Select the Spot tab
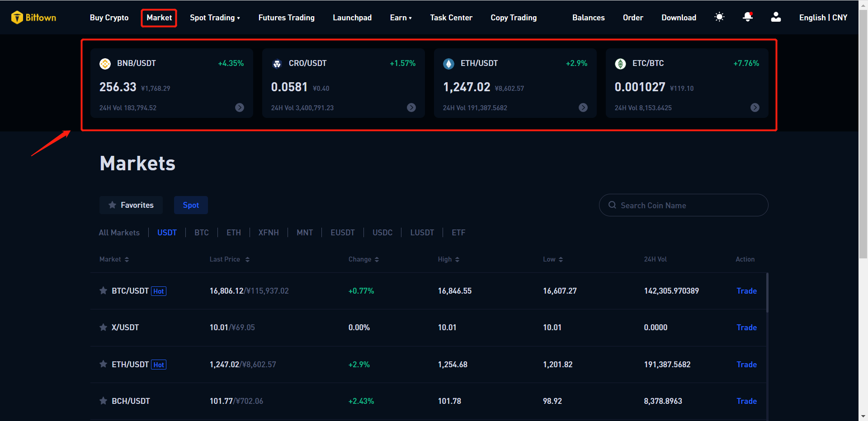This screenshot has width=868, height=421. 191,205
